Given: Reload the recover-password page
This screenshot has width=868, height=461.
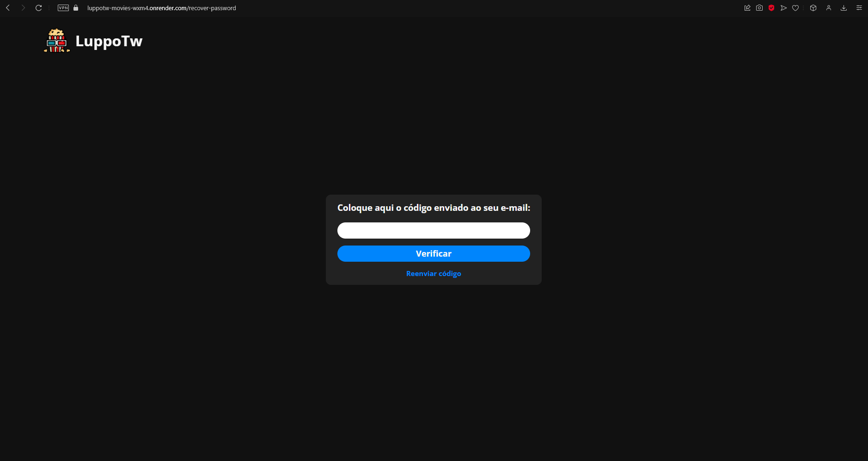Looking at the screenshot, I should [39, 8].
